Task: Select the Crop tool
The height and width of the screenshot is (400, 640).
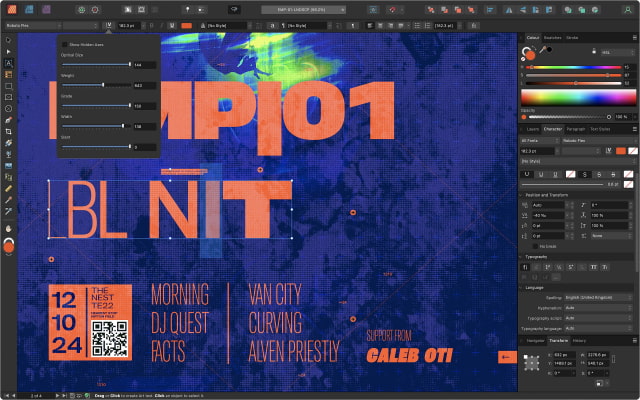Action: click(x=8, y=130)
